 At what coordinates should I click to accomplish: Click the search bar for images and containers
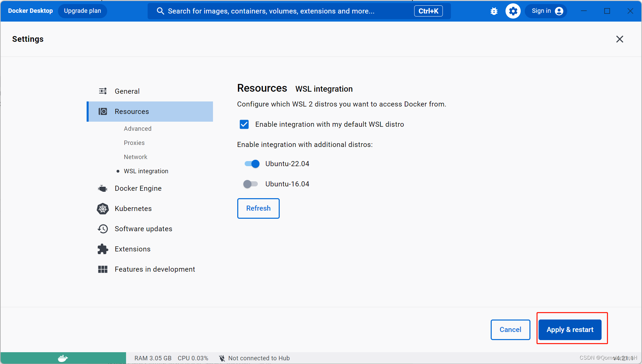pyautogui.click(x=283, y=11)
